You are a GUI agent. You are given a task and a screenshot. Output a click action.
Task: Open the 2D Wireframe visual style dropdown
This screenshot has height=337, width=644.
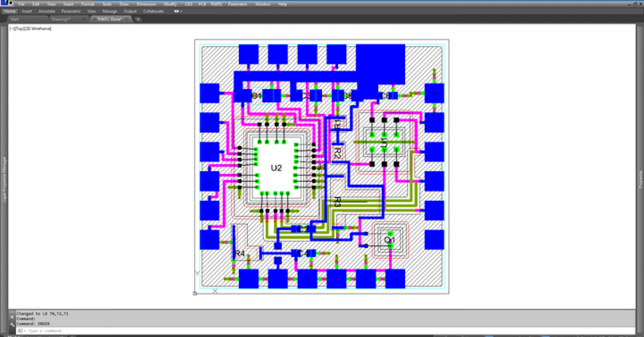click(x=36, y=28)
